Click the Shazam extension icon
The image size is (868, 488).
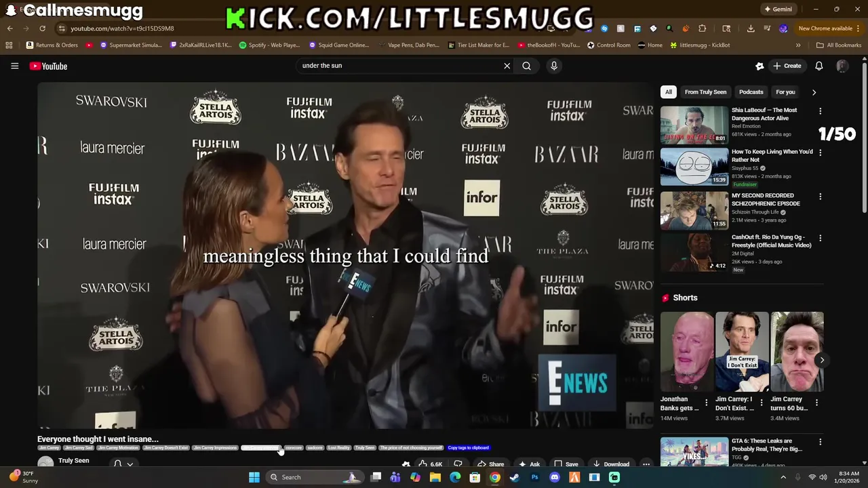pyautogui.click(x=604, y=28)
